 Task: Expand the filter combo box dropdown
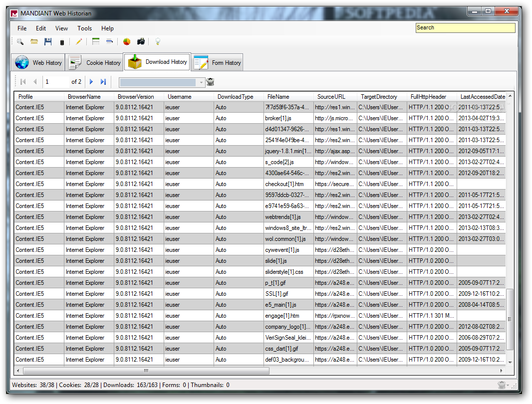(x=201, y=82)
